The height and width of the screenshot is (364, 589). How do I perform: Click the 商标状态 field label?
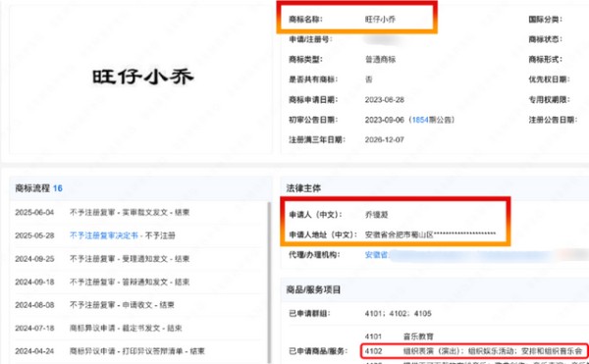pos(546,39)
